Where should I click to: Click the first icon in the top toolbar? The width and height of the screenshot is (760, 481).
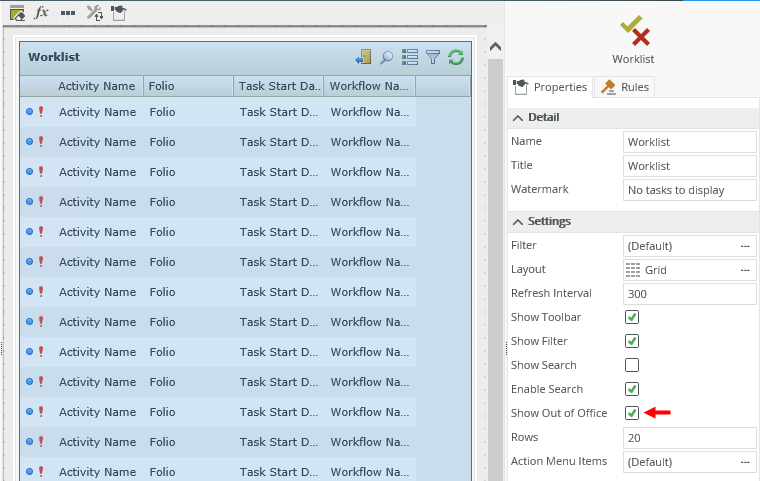point(17,12)
